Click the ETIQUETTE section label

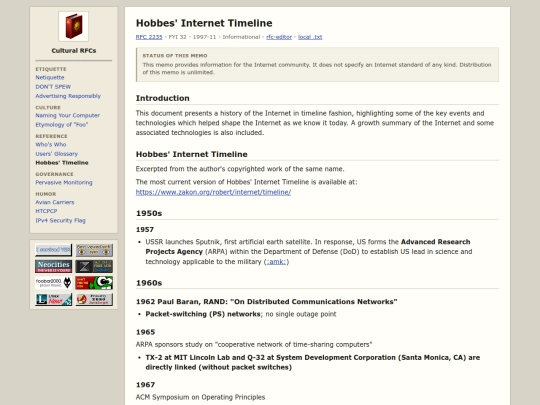(51, 69)
